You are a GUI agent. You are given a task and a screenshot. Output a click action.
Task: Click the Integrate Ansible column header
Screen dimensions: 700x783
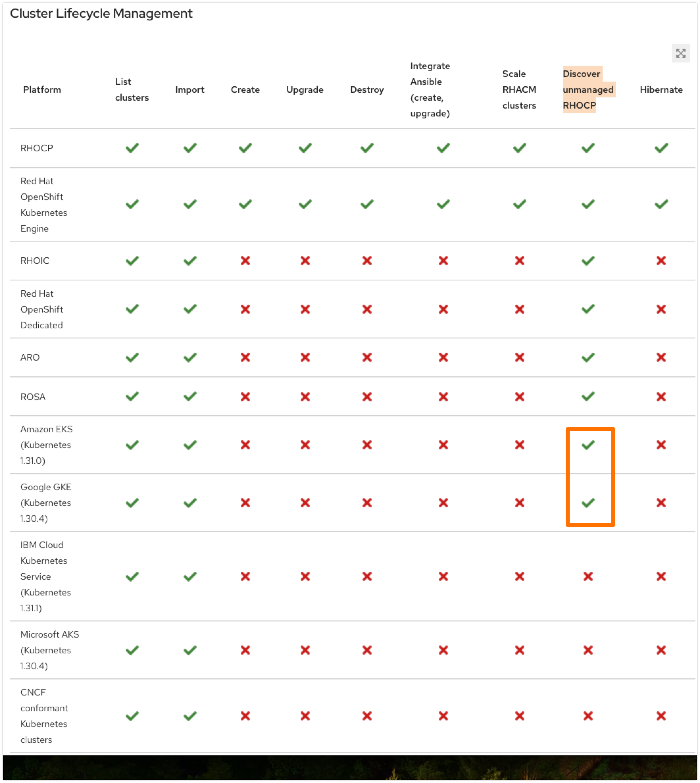coord(430,89)
